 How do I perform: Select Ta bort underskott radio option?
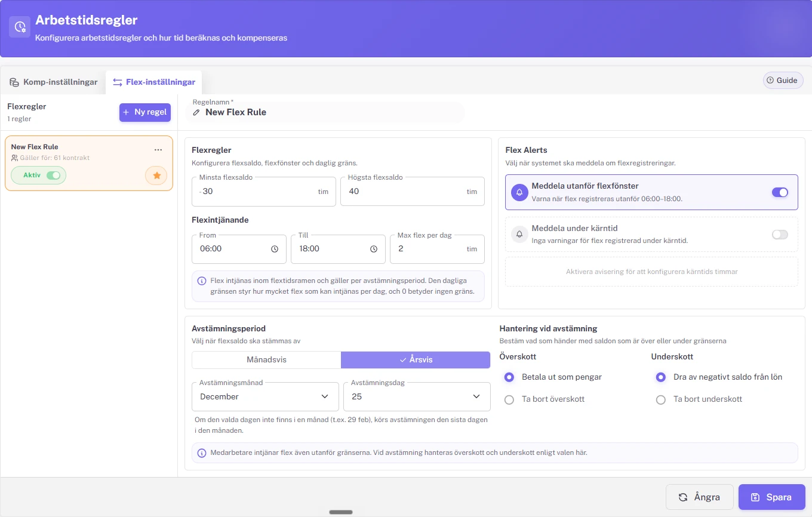pyautogui.click(x=661, y=399)
